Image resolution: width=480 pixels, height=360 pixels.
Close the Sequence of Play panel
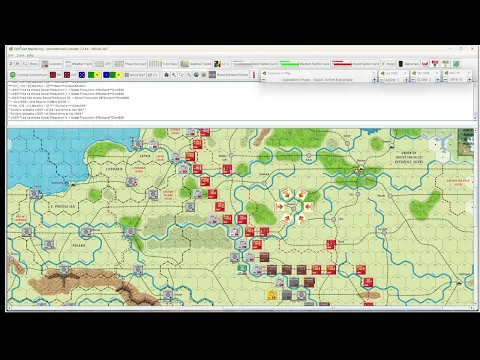374,73
